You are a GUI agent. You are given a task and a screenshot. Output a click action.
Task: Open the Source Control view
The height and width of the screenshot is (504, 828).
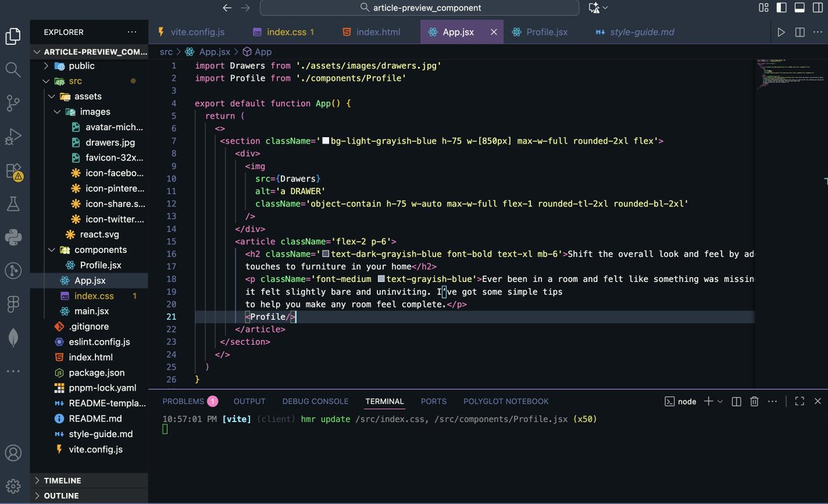[x=13, y=103]
